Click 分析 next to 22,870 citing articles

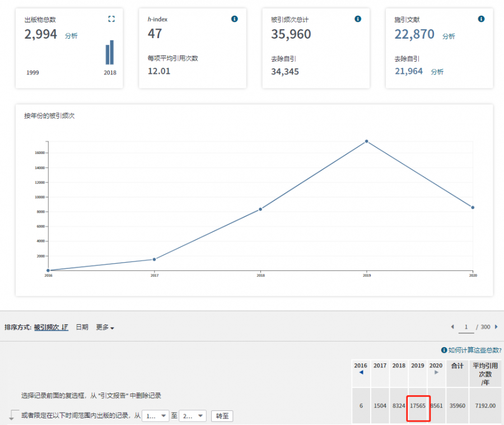click(449, 36)
